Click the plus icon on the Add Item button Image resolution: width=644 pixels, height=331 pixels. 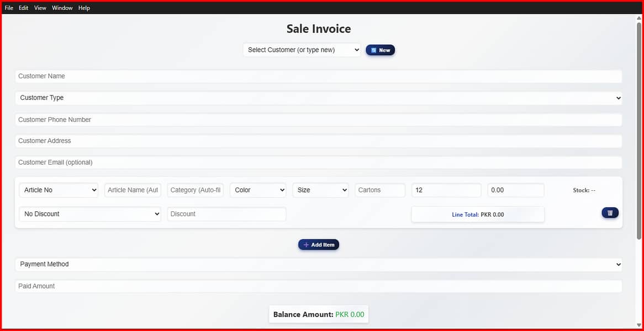coord(306,244)
